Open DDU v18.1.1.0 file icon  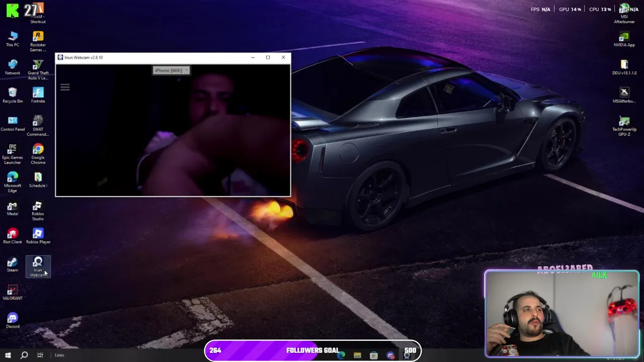(x=624, y=67)
